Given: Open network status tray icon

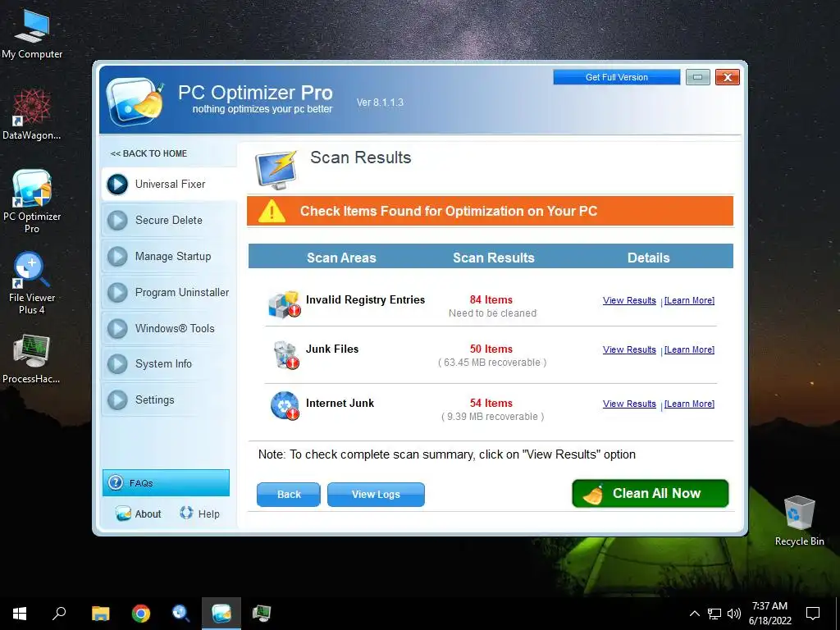Looking at the screenshot, I should coord(714,614).
